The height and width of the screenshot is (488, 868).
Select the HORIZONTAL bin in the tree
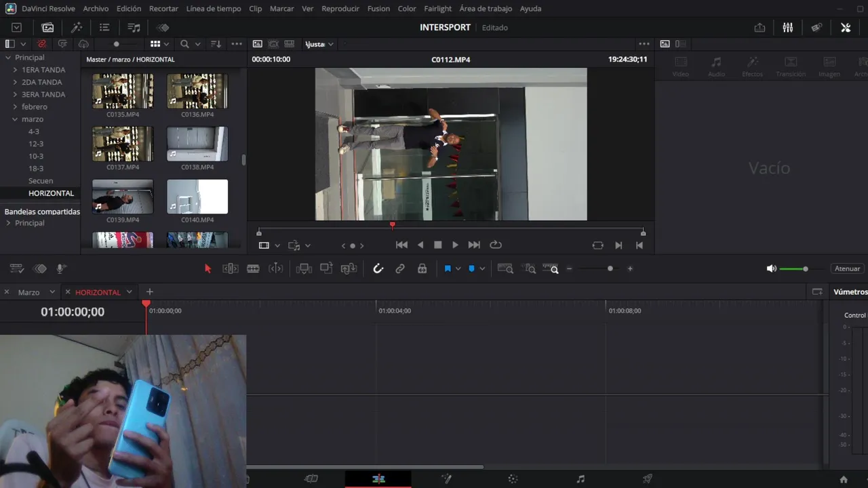[x=51, y=193]
